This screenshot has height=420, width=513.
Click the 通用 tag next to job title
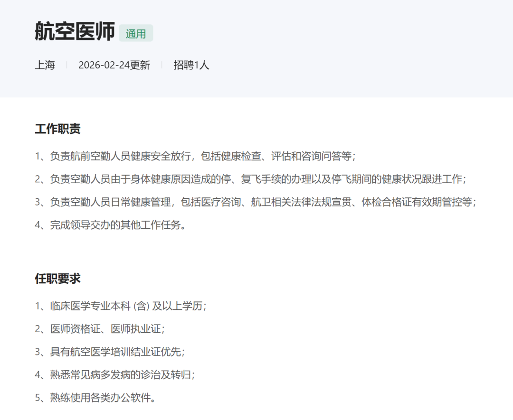(x=136, y=33)
